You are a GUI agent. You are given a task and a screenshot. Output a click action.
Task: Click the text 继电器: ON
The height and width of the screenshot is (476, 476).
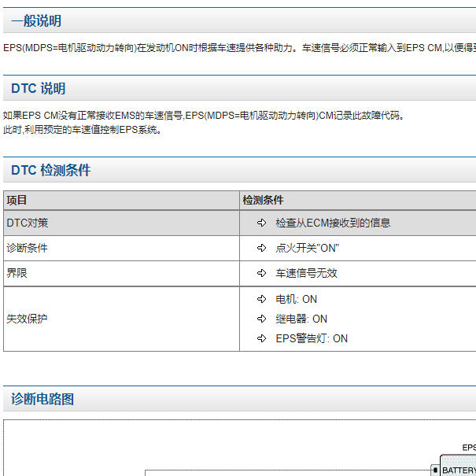301,319
